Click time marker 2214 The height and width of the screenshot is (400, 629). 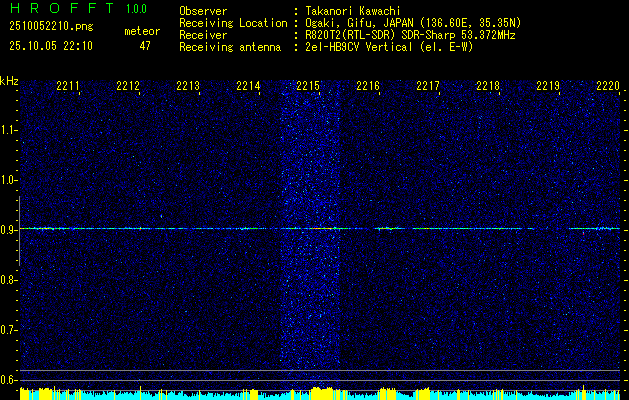point(248,85)
